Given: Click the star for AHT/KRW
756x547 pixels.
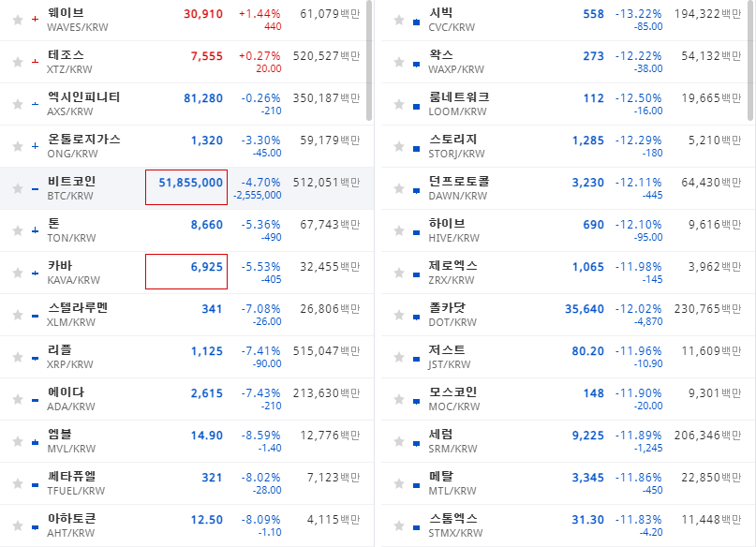Looking at the screenshot, I should 18,525.
